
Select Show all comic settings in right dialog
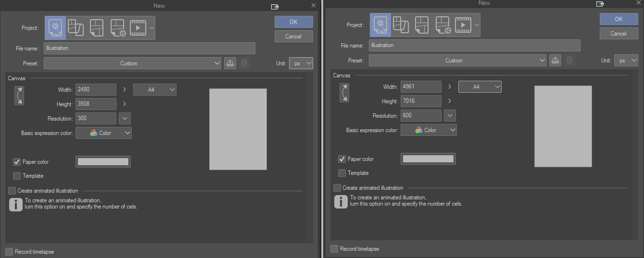[442, 25]
